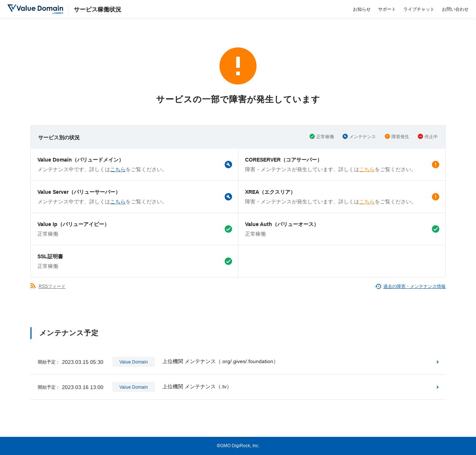
Task: Follow こちら link in XREA row
Action: (367, 202)
